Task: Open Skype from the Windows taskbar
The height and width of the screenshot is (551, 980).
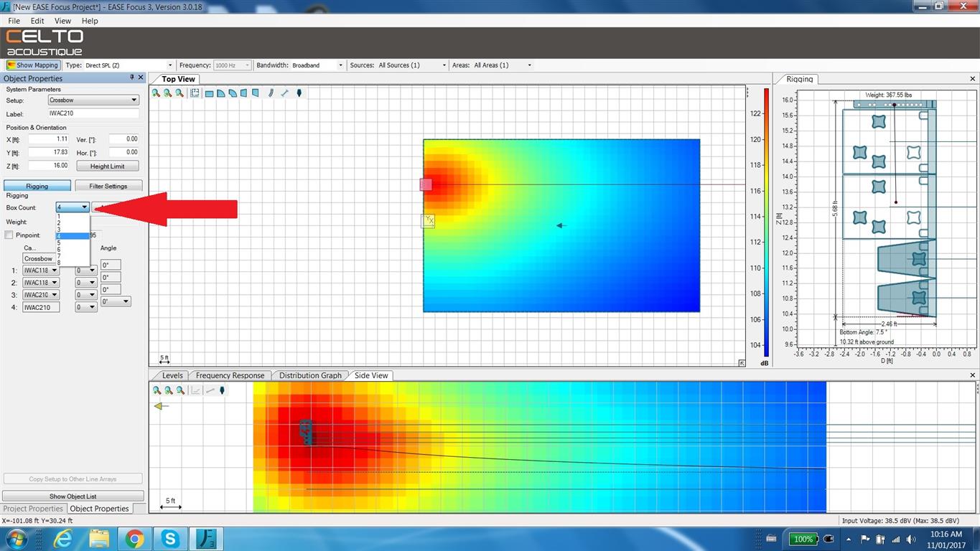Action: click(x=171, y=539)
